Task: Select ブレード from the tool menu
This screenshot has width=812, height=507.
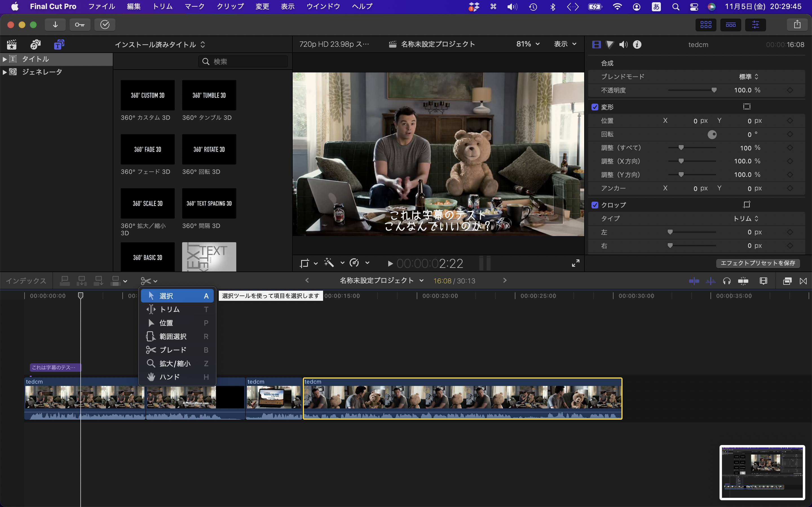Action: pos(173,350)
